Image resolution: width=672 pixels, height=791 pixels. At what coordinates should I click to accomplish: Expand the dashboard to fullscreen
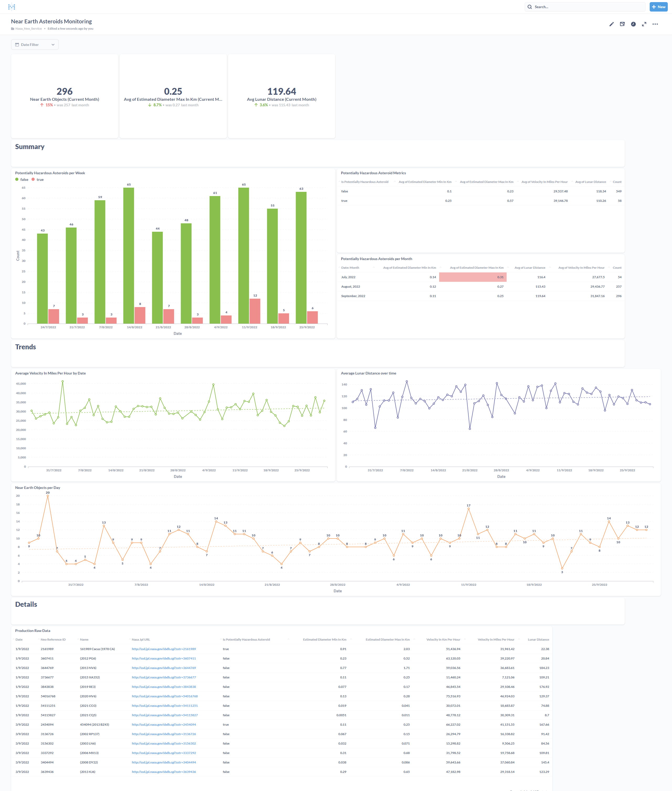pos(644,24)
